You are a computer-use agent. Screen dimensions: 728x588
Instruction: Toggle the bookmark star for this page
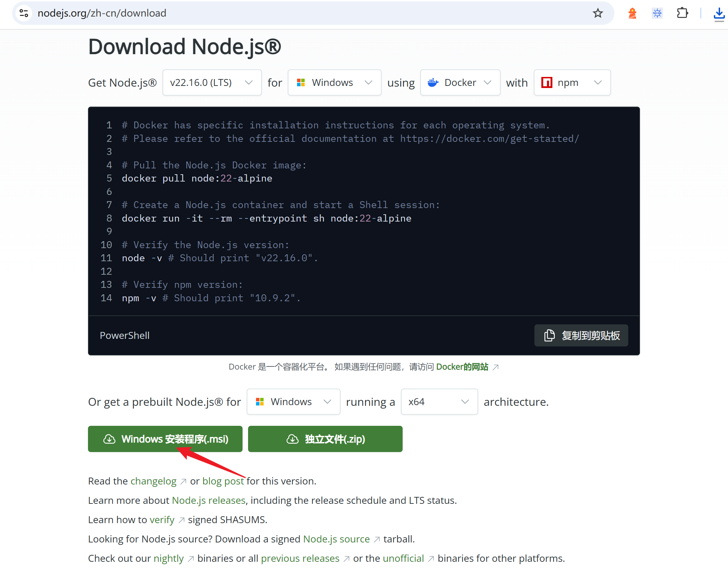tap(598, 13)
